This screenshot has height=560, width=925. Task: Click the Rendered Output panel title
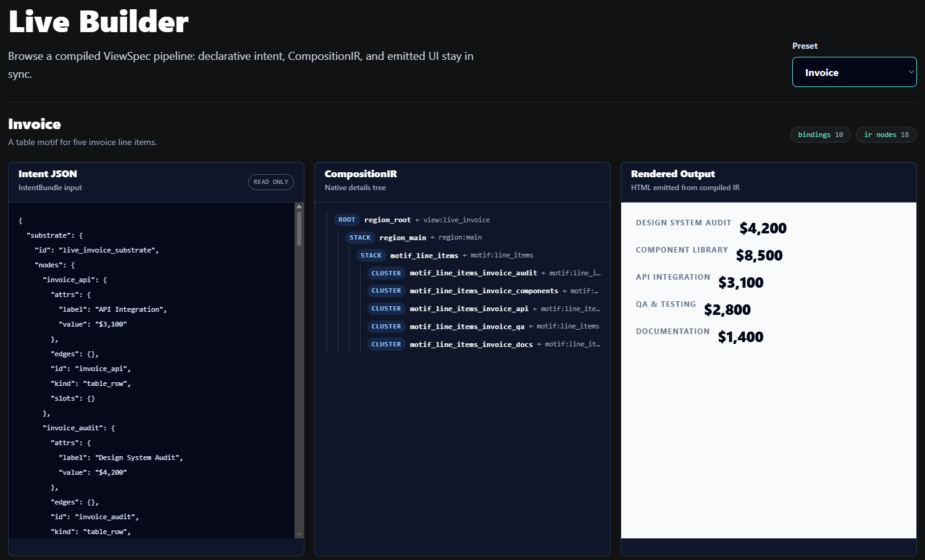(672, 174)
